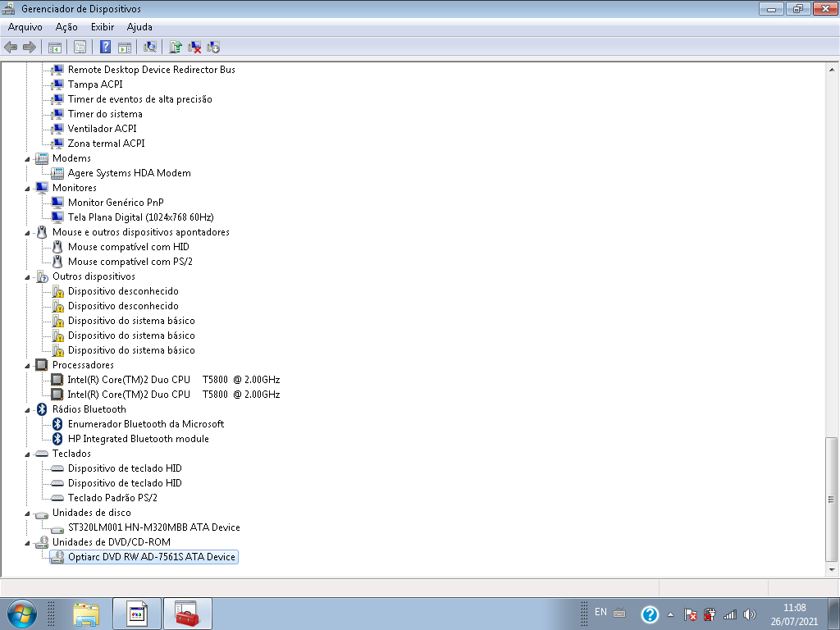The image size is (840, 630).
Task: Collapse the Outros dispositivos category
Action: tap(27, 277)
